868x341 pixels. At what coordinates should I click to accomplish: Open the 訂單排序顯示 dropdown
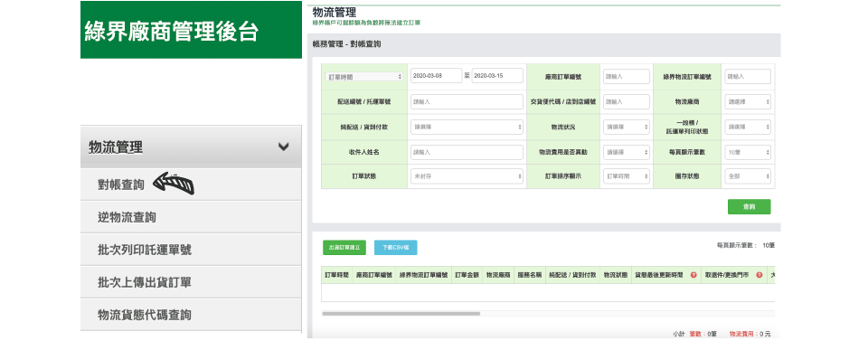point(626,176)
